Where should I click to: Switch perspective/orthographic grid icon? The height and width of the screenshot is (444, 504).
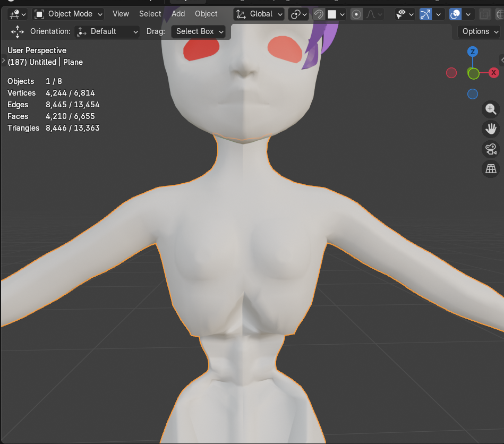(491, 168)
